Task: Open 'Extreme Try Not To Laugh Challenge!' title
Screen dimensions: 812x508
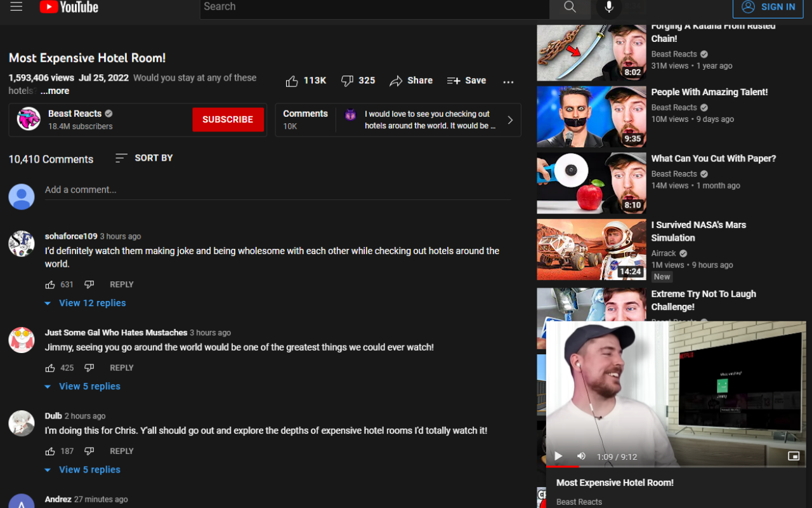Action: [704, 300]
